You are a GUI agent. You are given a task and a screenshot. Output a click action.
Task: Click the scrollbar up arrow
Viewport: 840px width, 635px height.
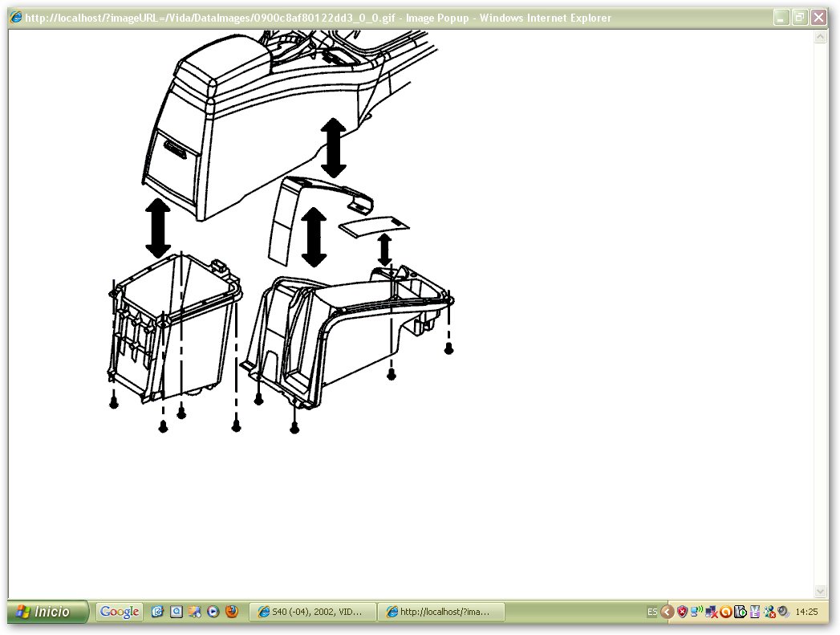pyautogui.click(x=820, y=37)
